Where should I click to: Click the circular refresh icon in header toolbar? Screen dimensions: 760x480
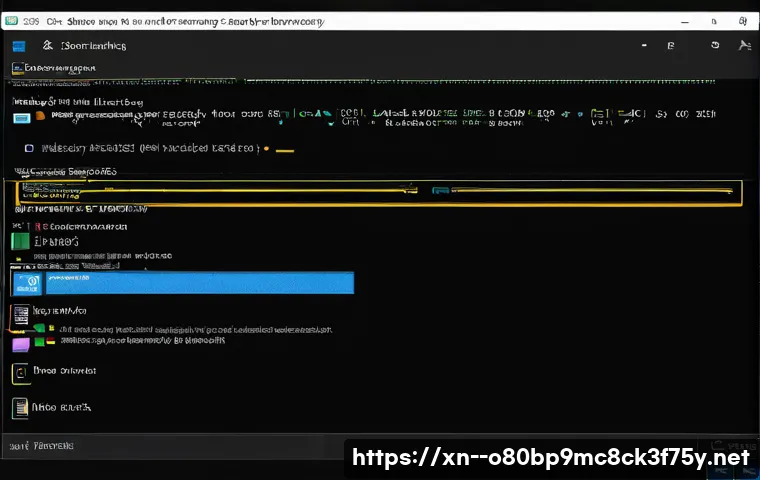(715, 45)
